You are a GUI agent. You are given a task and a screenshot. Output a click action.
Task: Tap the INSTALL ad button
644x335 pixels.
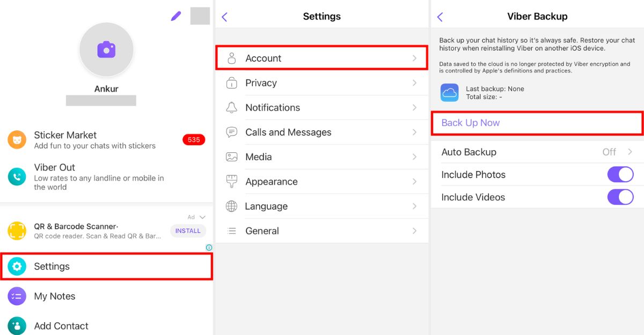tap(188, 231)
